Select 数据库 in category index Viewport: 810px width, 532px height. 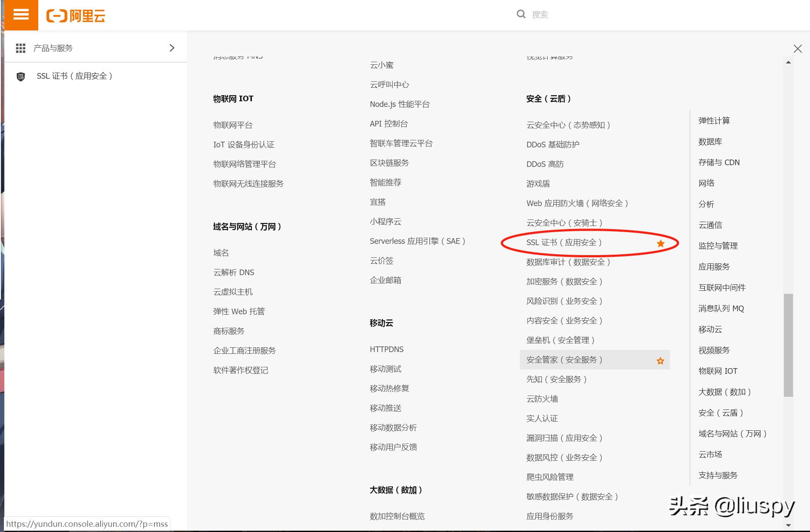point(710,142)
